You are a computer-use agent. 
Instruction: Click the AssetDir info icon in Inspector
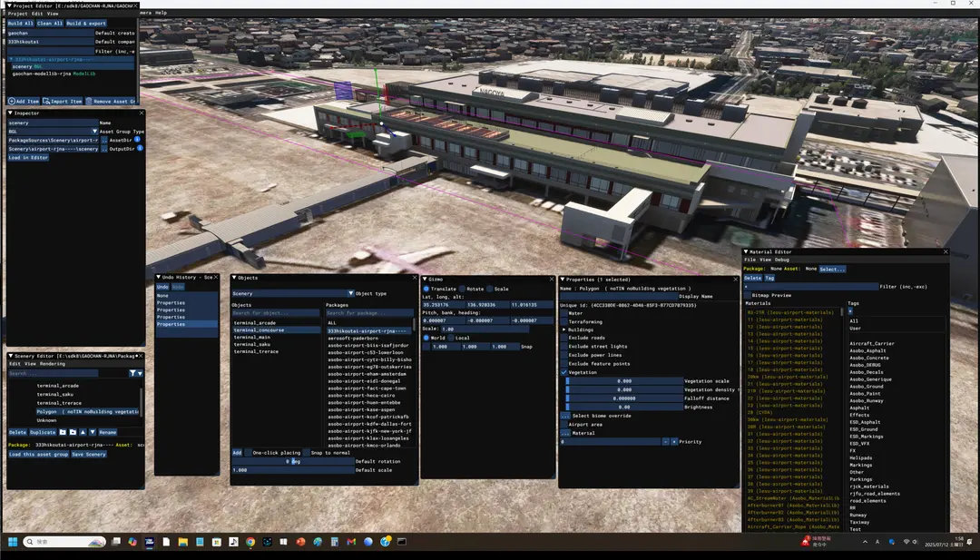coord(138,140)
